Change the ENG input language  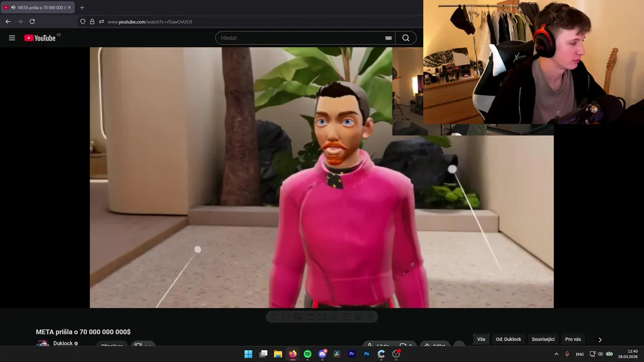click(580, 354)
